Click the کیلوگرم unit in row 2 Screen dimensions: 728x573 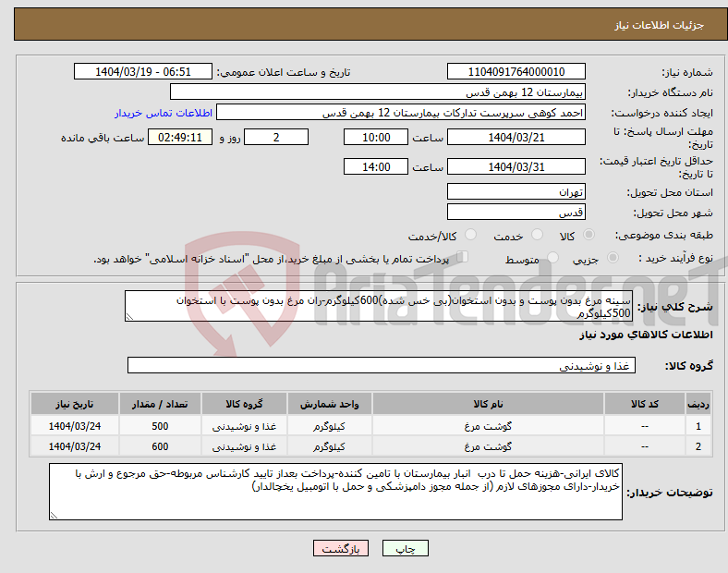pos(329,446)
